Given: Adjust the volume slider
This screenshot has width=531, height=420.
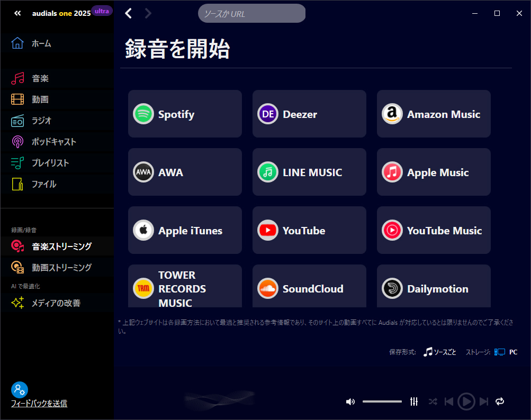Looking at the screenshot, I should (x=382, y=401).
